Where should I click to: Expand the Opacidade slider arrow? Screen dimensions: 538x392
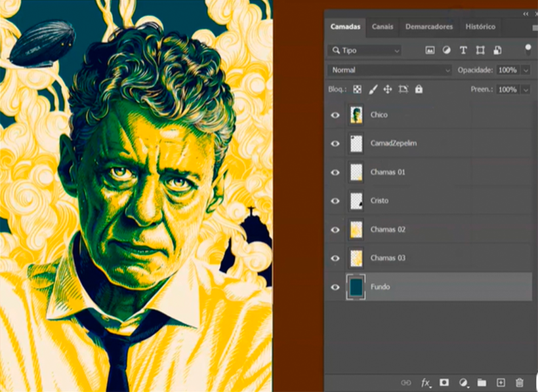tap(526, 70)
